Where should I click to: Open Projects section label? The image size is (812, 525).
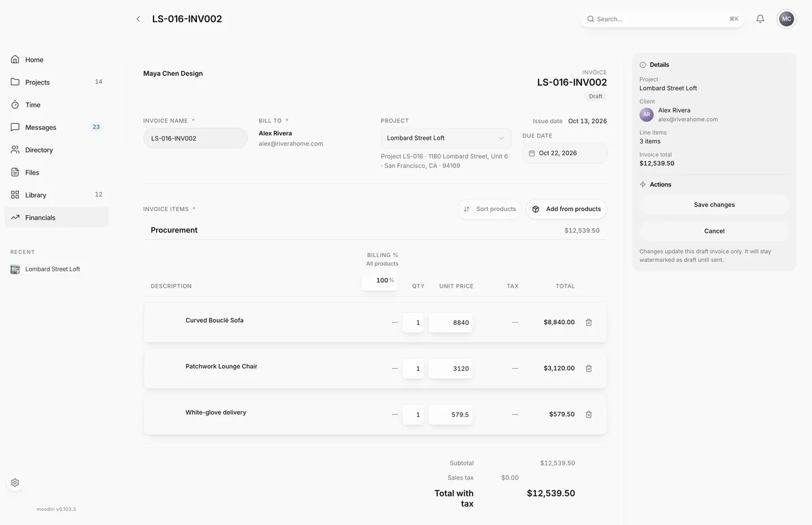click(38, 83)
